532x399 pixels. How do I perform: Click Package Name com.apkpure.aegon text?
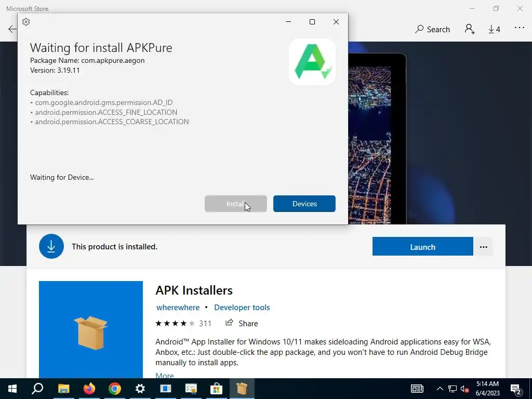[x=87, y=60]
